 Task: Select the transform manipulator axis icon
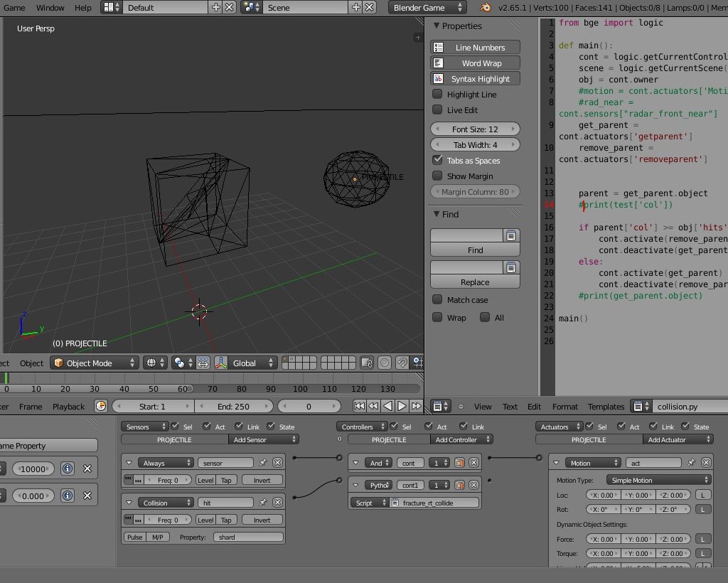(x=220, y=363)
